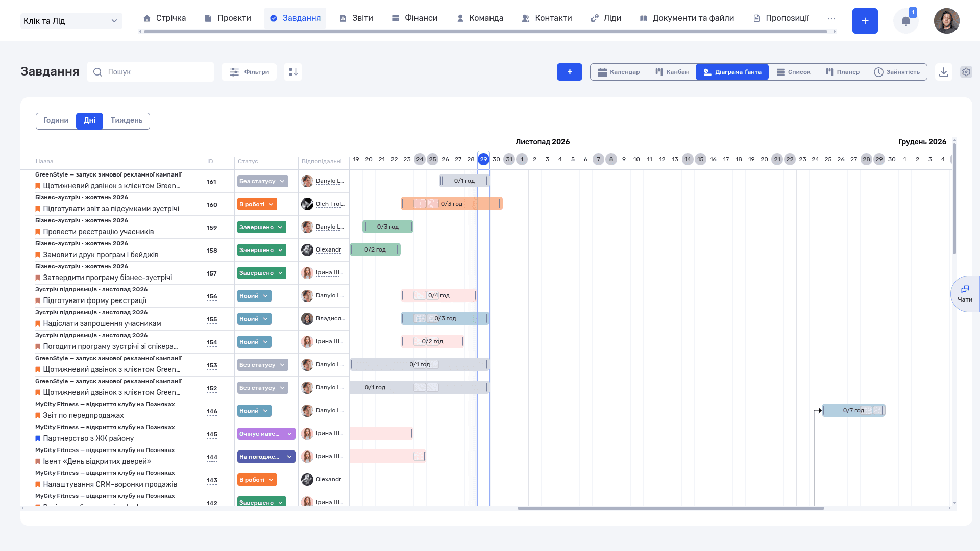Switch to Календар view

(x=619, y=72)
